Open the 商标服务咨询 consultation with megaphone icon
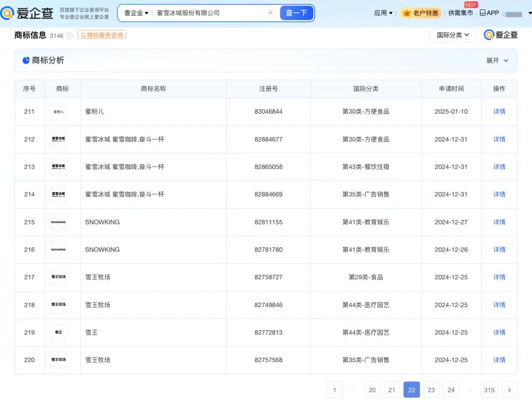 [x=102, y=35]
